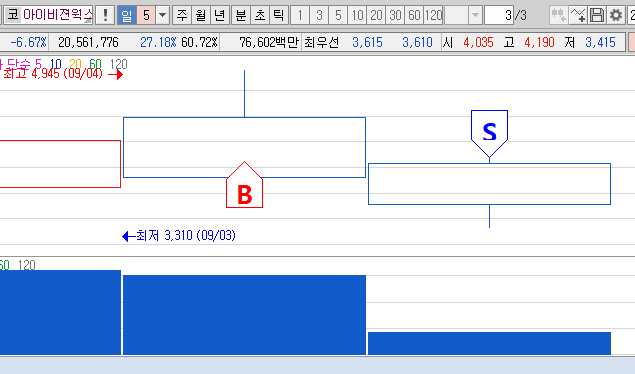Click the 최고 4,945 (09/04) label
Image resolution: width=635 pixels, height=374 pixels.
(53, 74)
